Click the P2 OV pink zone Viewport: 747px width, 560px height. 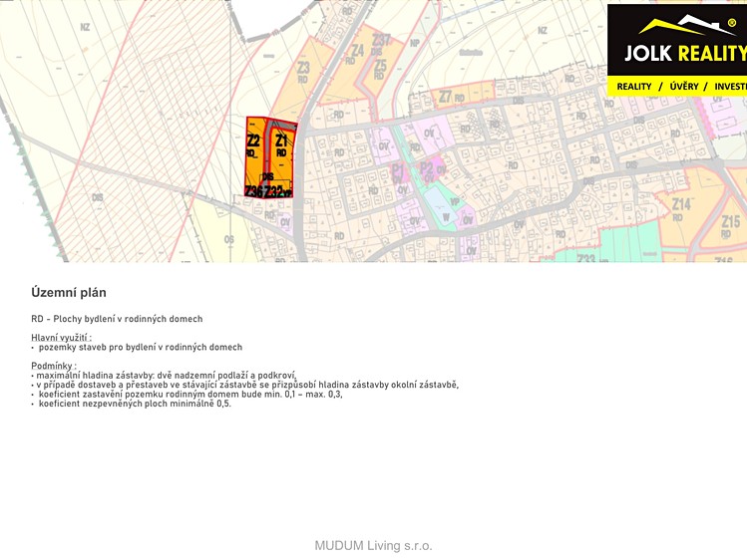pos(432,170)
